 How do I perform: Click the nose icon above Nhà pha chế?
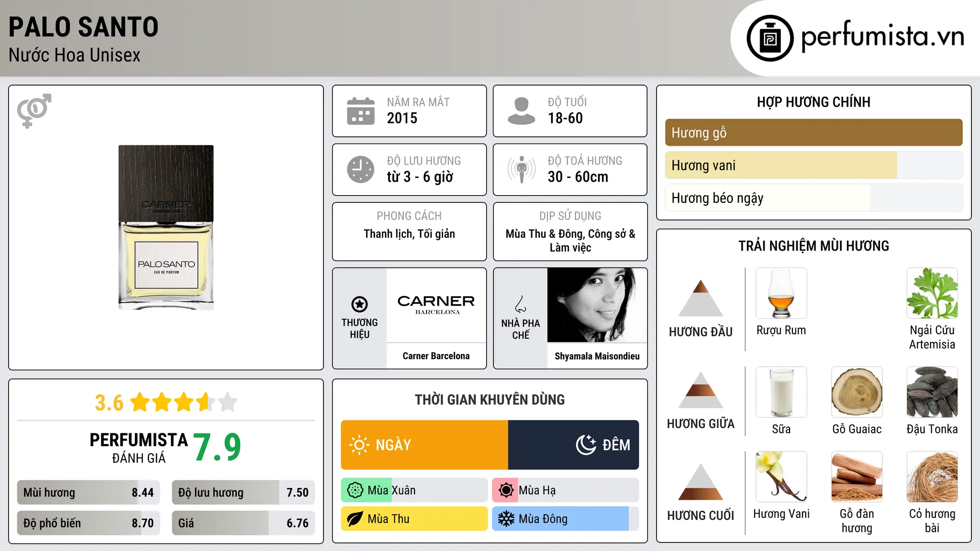pos(521,304)
